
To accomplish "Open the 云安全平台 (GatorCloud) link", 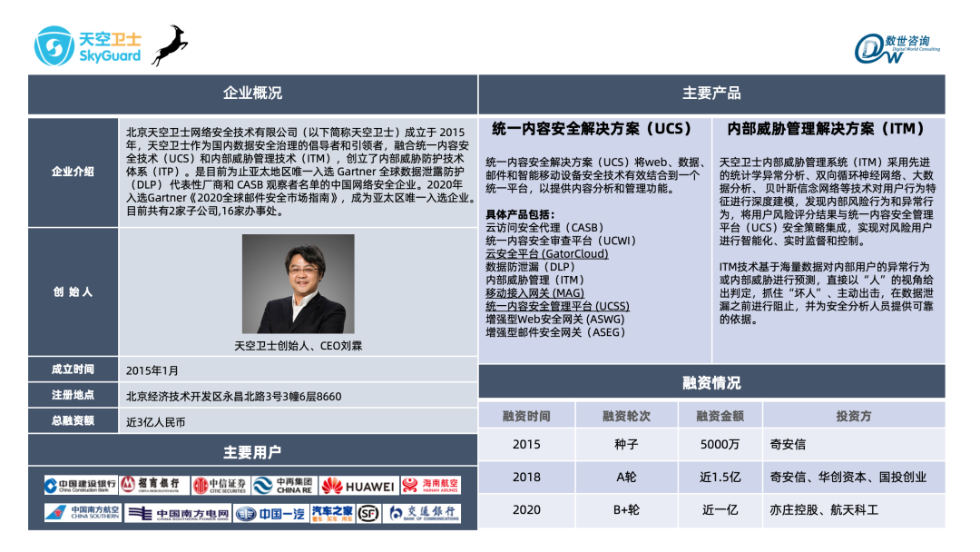I will [547, 254].
